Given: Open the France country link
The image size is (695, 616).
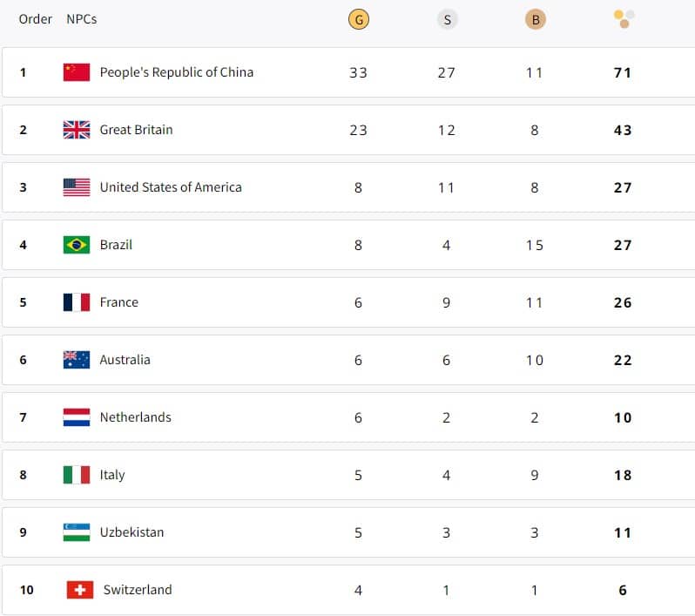Looking at the screenshot, I should point(119,302).
